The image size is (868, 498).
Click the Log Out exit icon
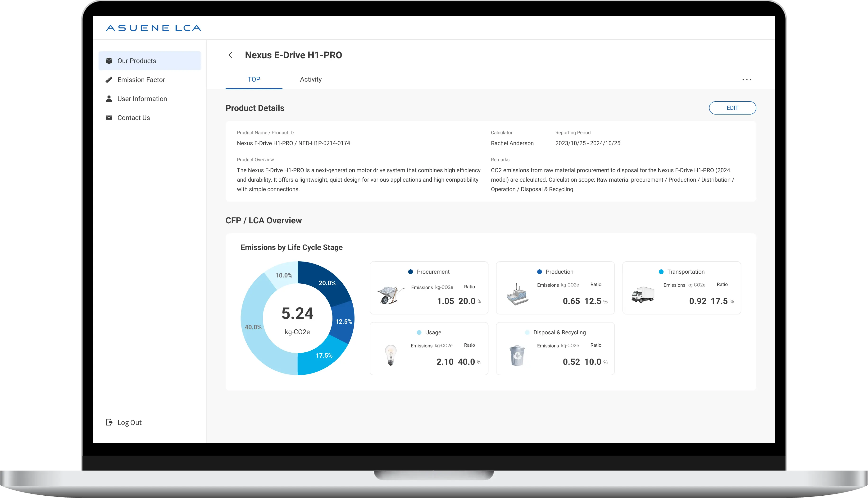pos(109,422)
